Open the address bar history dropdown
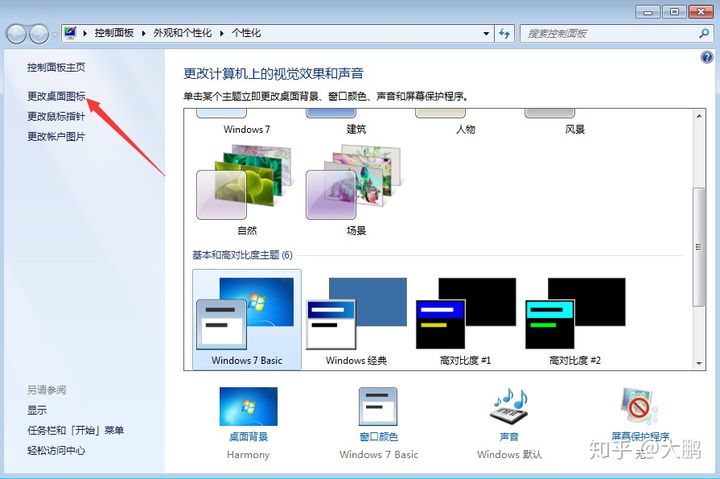The image size is (720, 479). click(x=486, y=34)
